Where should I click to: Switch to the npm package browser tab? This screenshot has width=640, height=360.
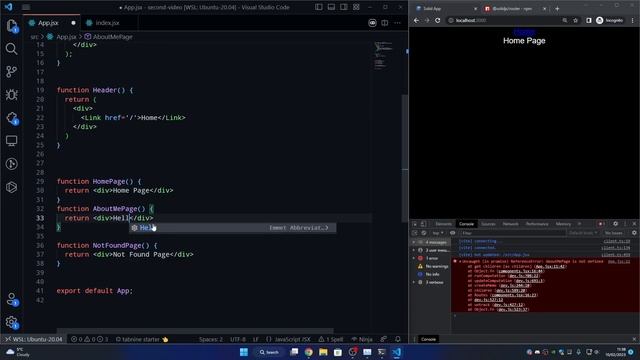514,9
